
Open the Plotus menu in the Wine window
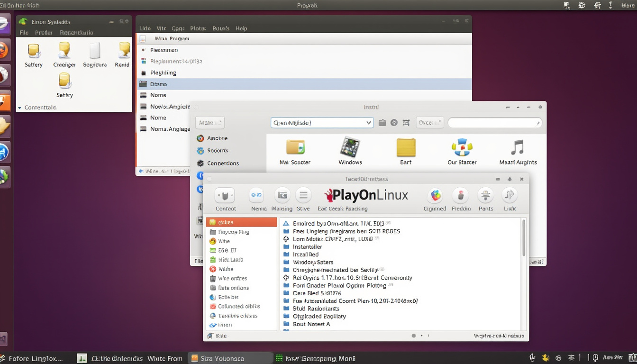click(198, 28)
